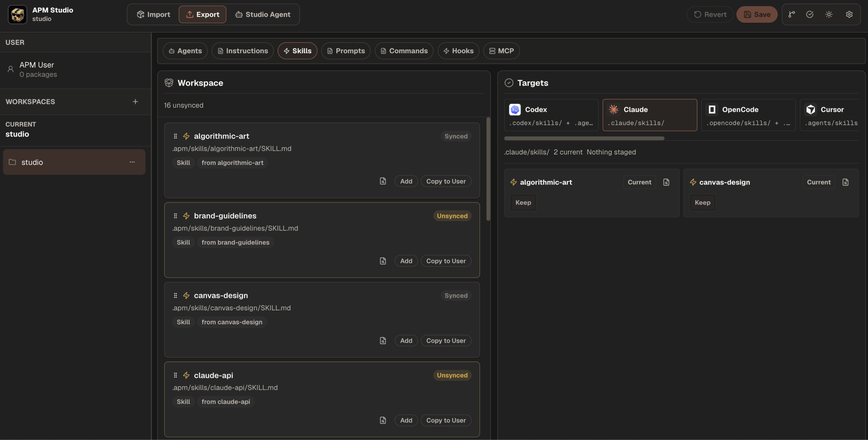Screen dimensions: 868x440
Task: Click the Claude starburst logo icon
Action: coord(613,109)
